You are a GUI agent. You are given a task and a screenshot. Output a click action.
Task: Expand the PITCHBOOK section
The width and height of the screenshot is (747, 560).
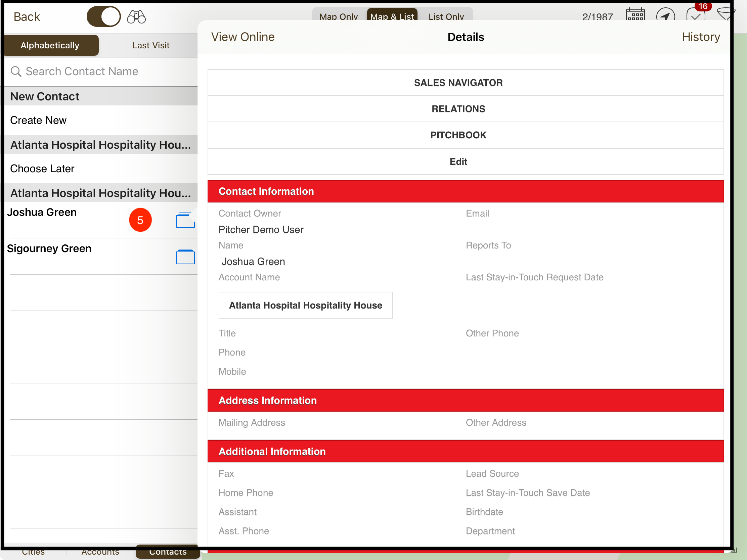click(458, 135)
